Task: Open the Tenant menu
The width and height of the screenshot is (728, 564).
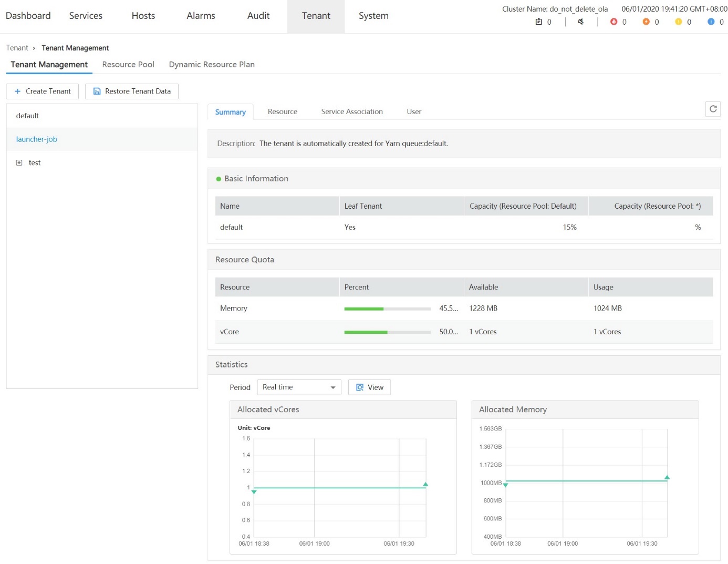Action: pos(316,16)
